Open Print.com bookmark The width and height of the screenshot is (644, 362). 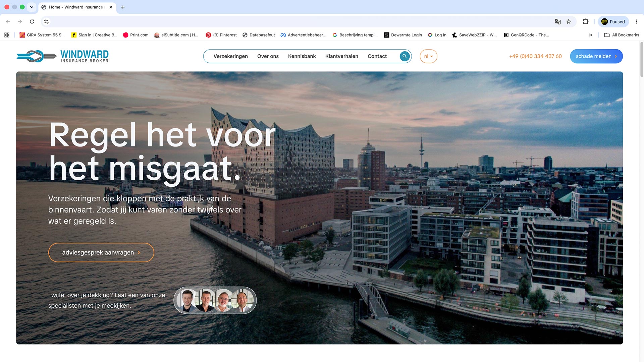tap(136, 35)
